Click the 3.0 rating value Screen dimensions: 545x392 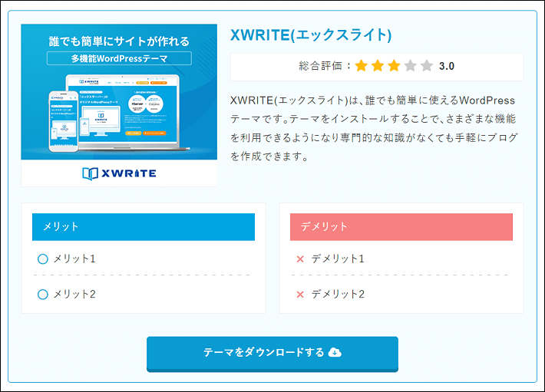coord(447,66)
